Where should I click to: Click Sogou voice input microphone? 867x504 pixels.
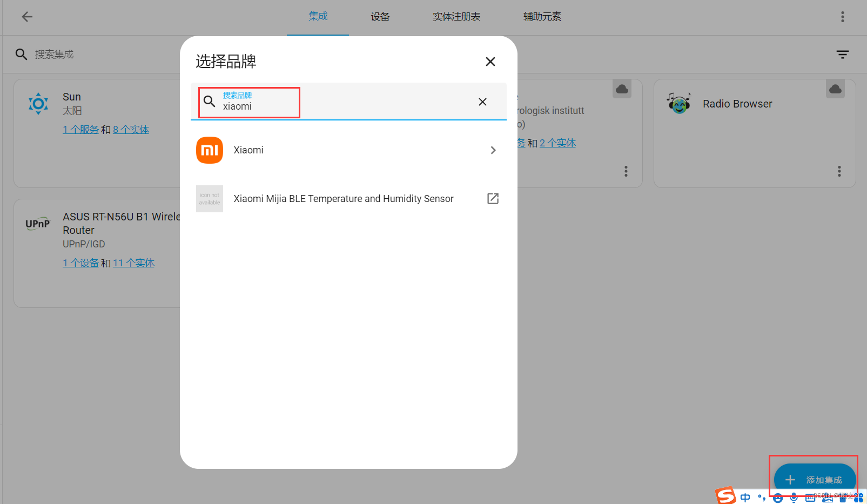pyautogui.click(x=794, y=498)
